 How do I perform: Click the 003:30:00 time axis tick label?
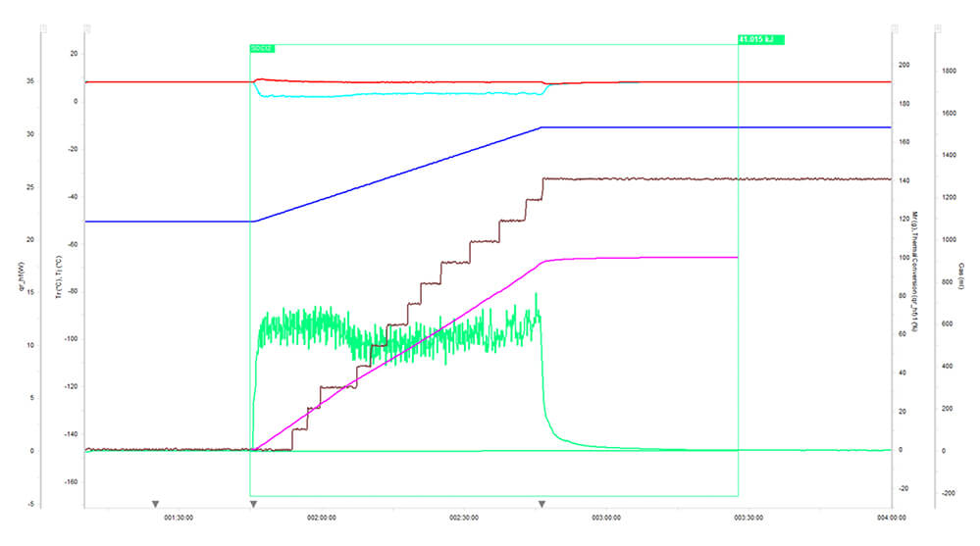748,518
